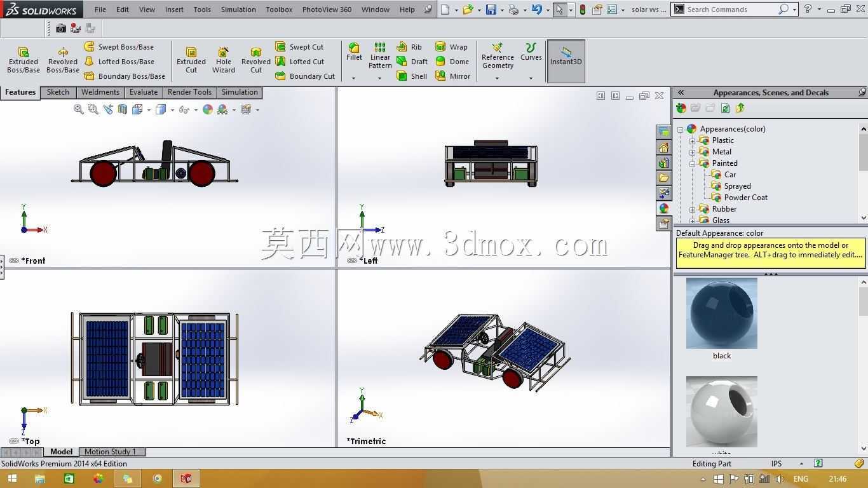Choose Swept Boss/Base feature
Screen dimensions: 868x488
coord(119,47)
